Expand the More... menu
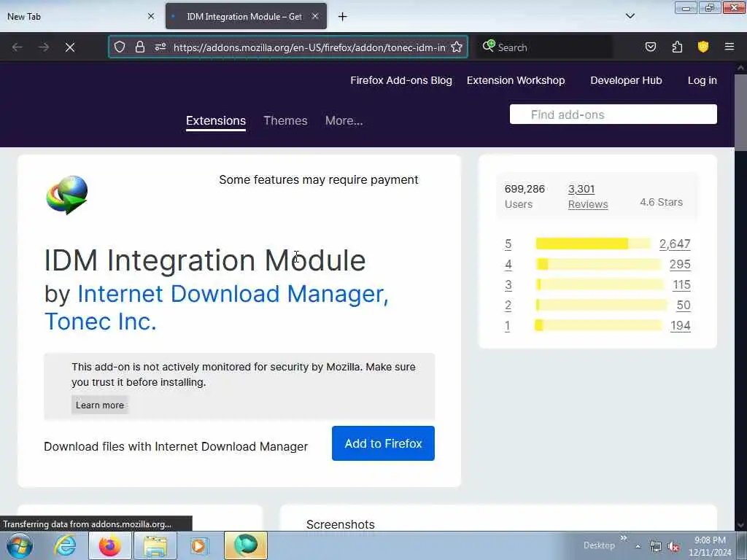Viewport: 747px width, 560px height. pyautogui.click(x=344, y=121)
